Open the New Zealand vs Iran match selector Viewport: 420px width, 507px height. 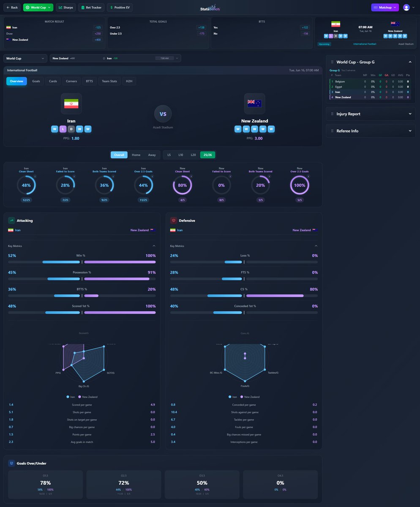pos(115,58)
